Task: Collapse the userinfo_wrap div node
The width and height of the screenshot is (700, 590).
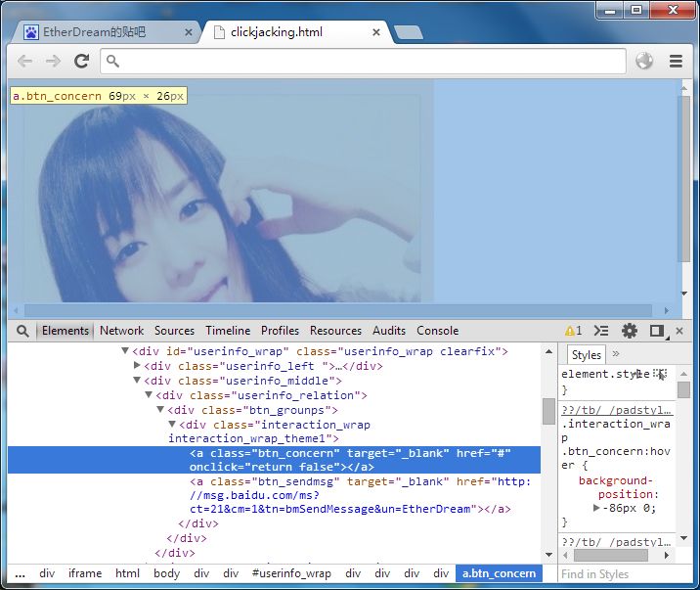Action: pos(125,351)
